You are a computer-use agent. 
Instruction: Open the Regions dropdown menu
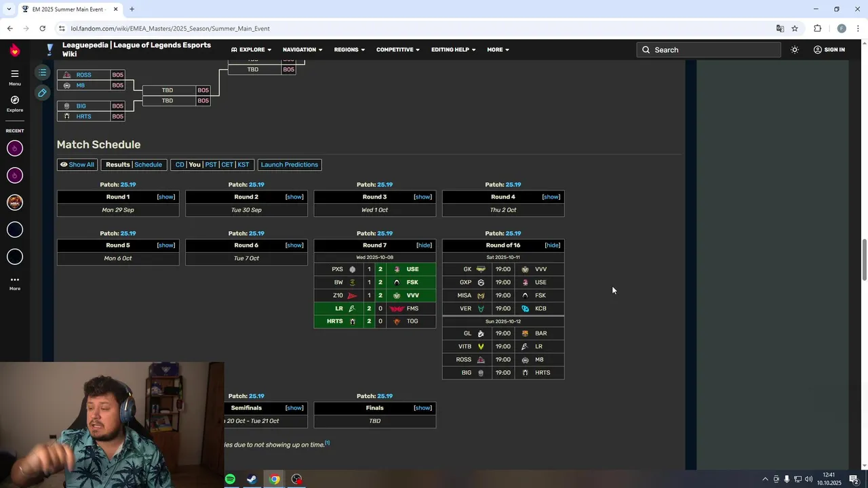pos(349,49)
